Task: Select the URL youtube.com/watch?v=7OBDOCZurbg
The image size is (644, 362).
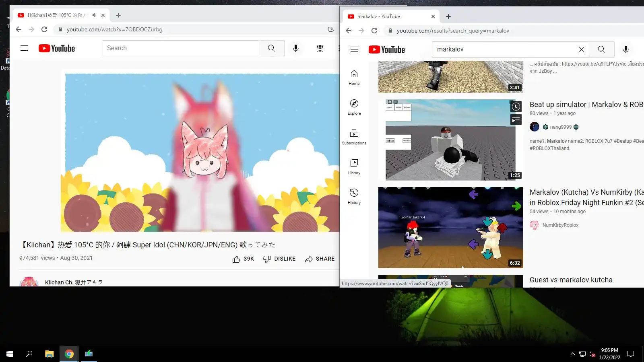Action: tap(115, 29)
